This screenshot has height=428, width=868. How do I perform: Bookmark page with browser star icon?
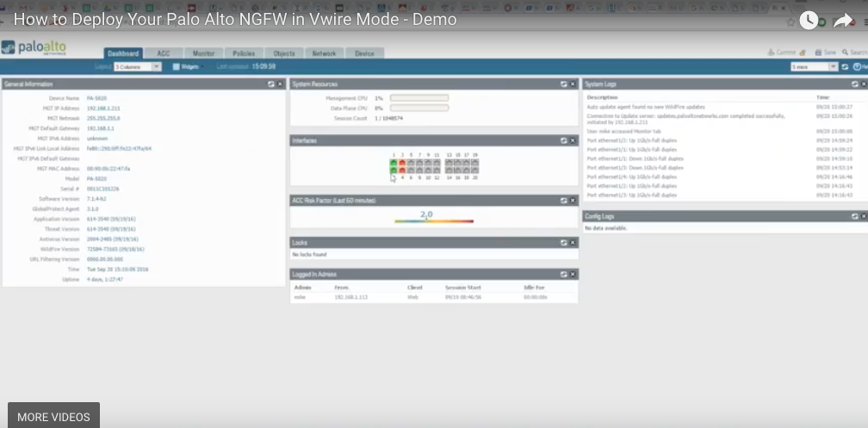click(791, 22)
